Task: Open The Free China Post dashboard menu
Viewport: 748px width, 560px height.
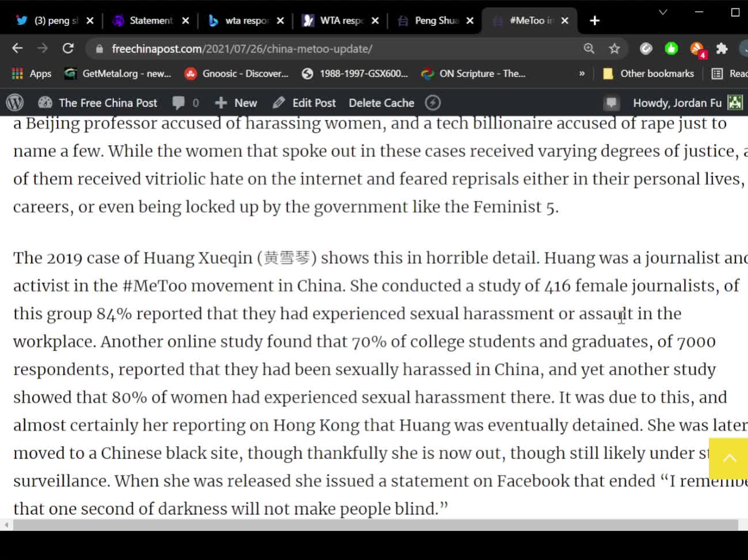Action: pyautogui.click(x=98, y=103)
